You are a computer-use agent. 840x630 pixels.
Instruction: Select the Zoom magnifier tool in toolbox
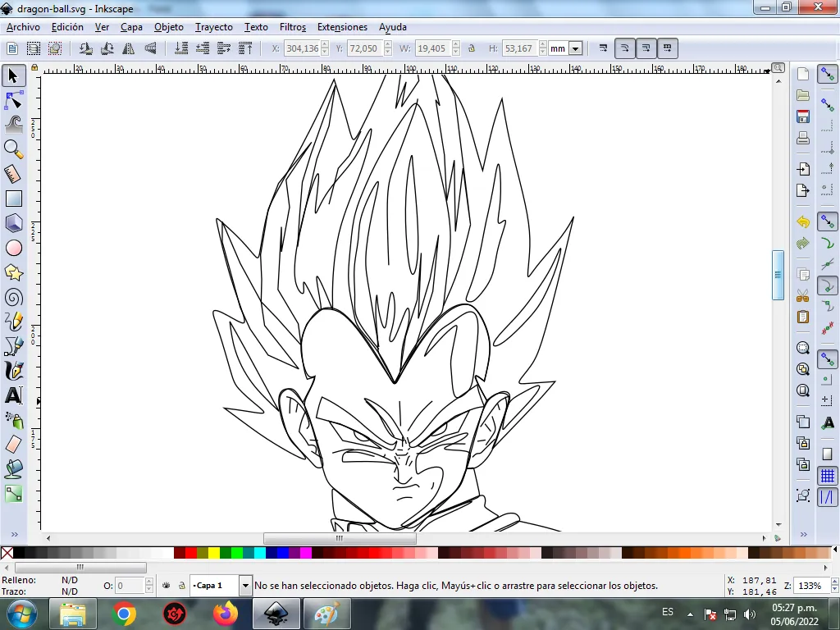[x=13, y=149]
